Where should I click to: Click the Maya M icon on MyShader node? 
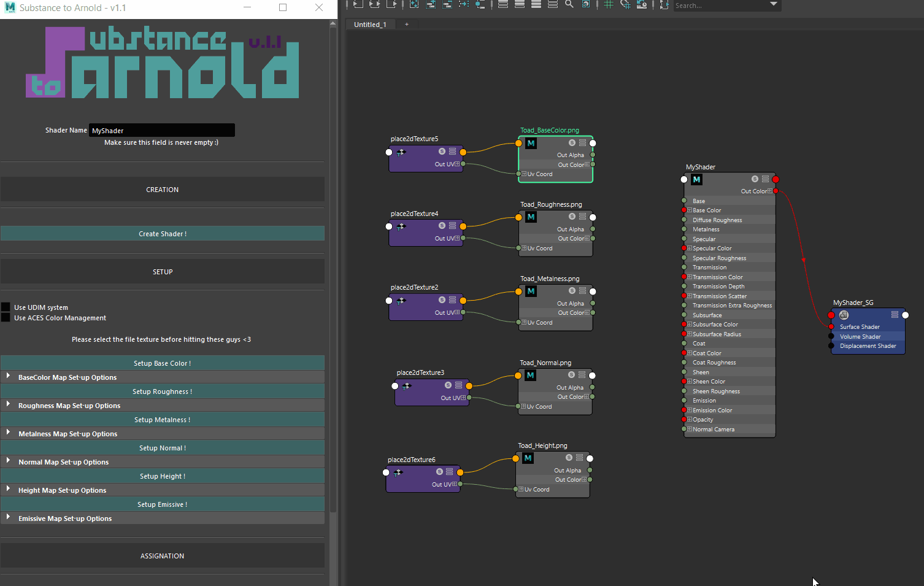(x=696, y=180)
